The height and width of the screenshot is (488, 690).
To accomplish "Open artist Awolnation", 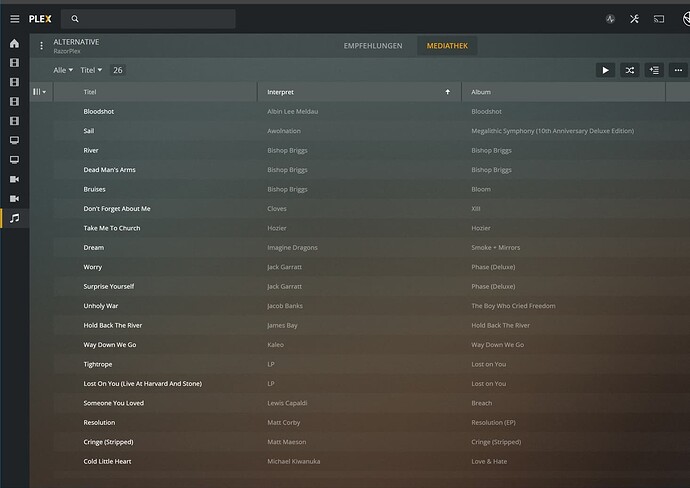I will click(284, 131).
